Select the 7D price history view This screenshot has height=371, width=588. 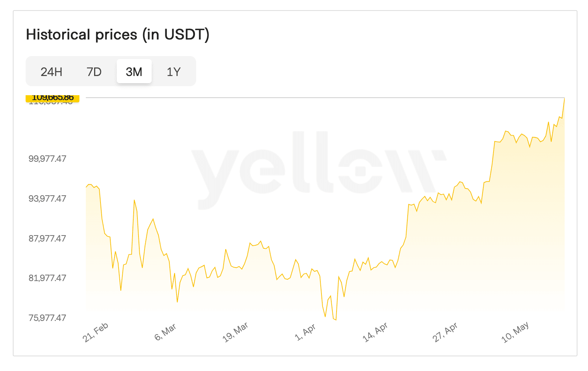click(x=94, y=71)
